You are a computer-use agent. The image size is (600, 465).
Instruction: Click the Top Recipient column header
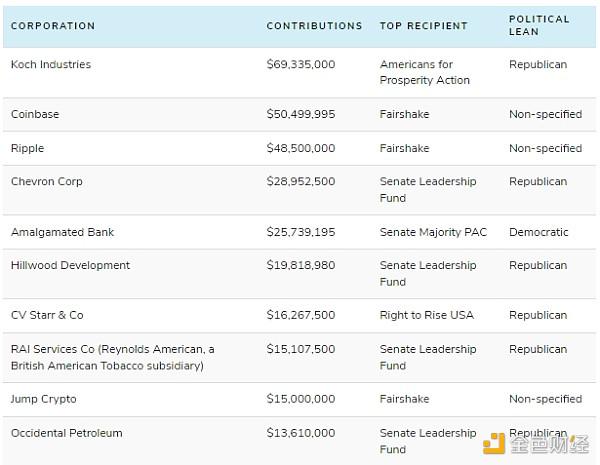(x=424, y=26)
